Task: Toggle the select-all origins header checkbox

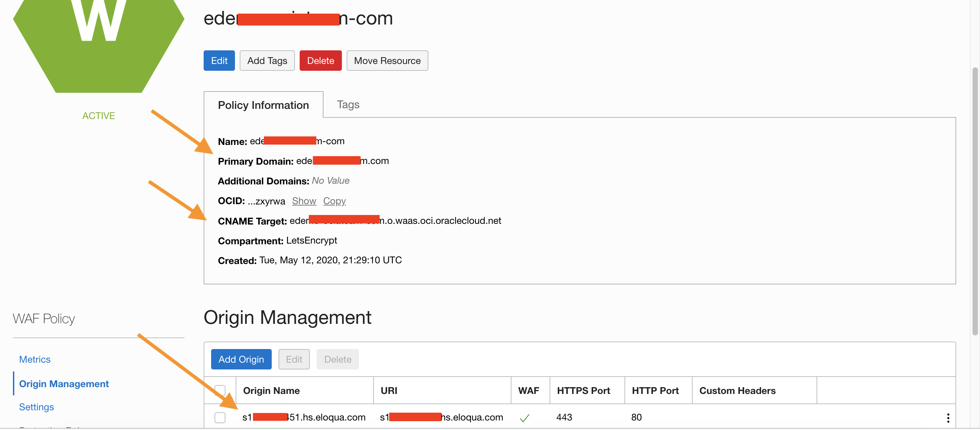Action: tap(220, 390)
